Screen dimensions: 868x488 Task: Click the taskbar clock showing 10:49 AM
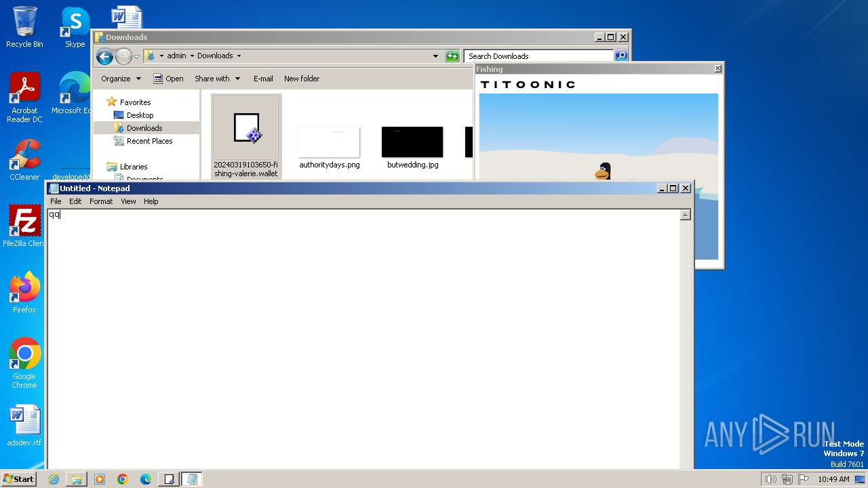click(833, 479)
